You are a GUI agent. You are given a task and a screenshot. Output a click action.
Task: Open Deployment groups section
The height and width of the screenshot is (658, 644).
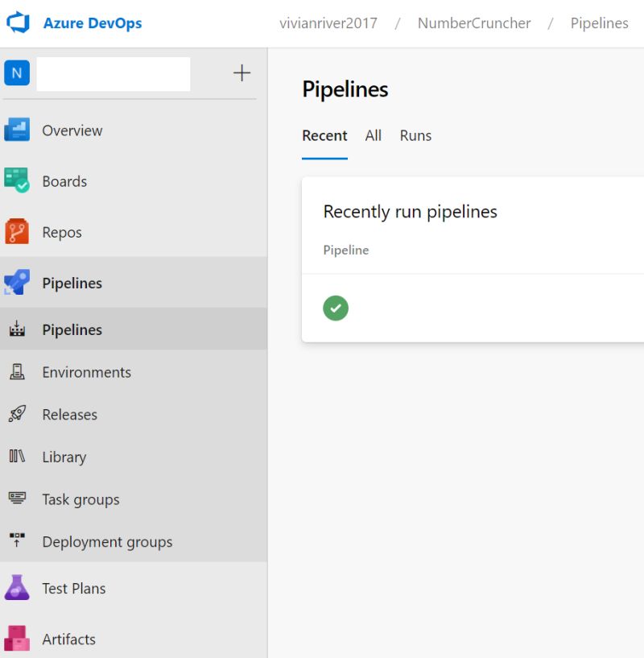click(18, 541)
